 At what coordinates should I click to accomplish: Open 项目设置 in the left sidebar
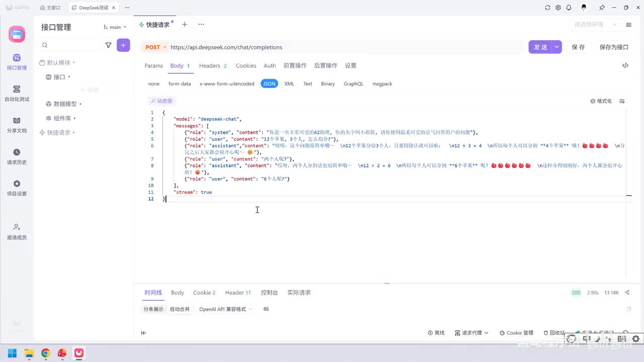coord(17,188)
